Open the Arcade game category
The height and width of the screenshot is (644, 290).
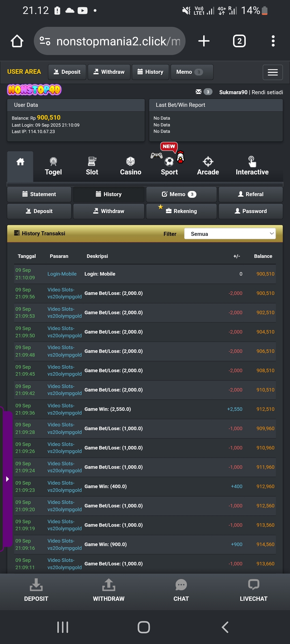pyautogui.click(x=208, y=166)
